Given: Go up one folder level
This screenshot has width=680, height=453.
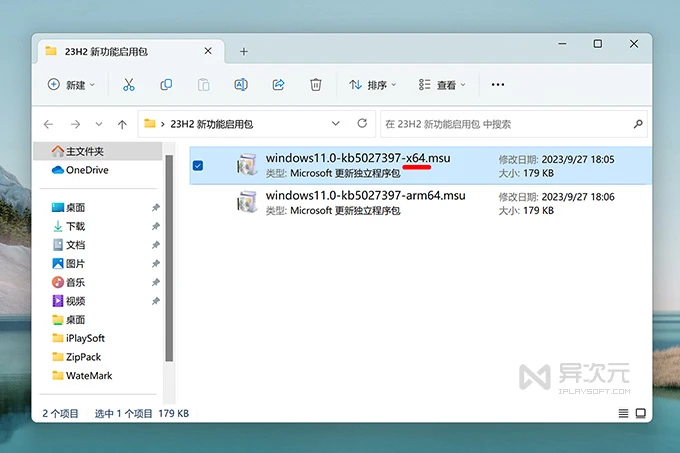Looking at the screenshot, I should 122,124.
